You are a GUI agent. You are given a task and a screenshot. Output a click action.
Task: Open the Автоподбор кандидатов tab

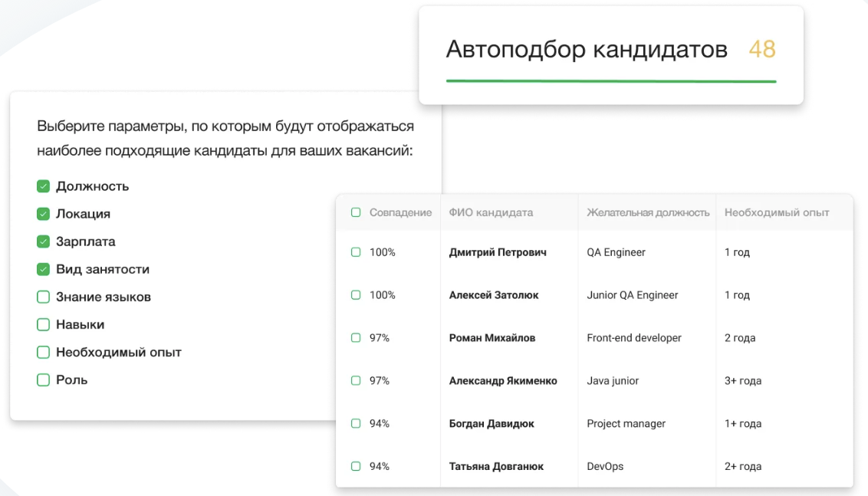[587, 49]
